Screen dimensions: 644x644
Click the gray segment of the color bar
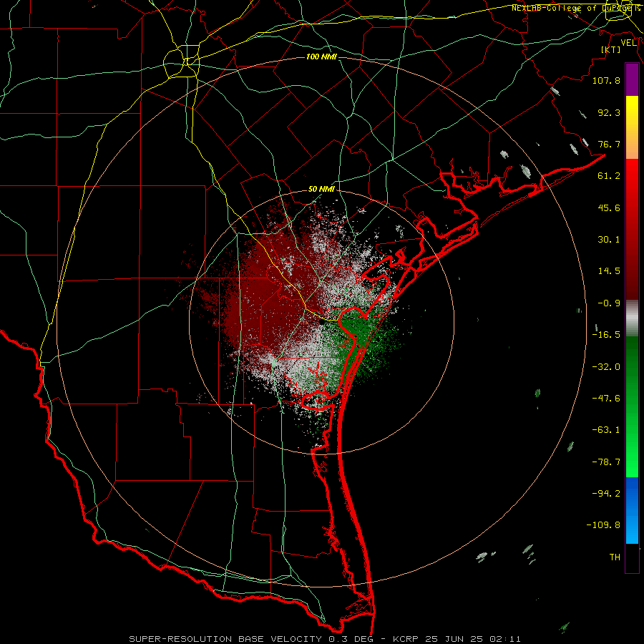click(x=632, y=318)
